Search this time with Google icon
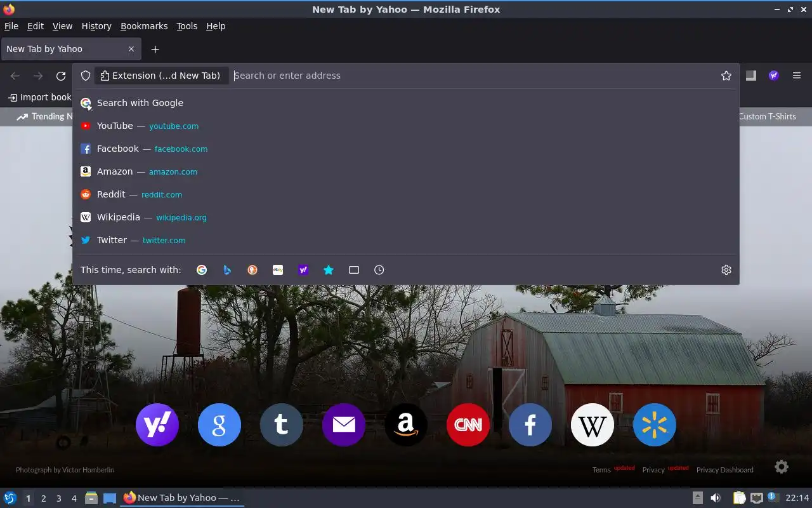 pyautogui.click(x=202, y=270)
